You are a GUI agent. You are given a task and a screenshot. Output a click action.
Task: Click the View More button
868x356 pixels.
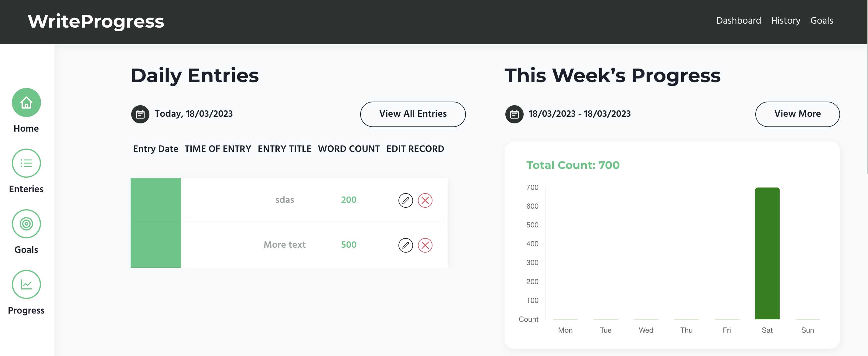[x=797, y=114]
